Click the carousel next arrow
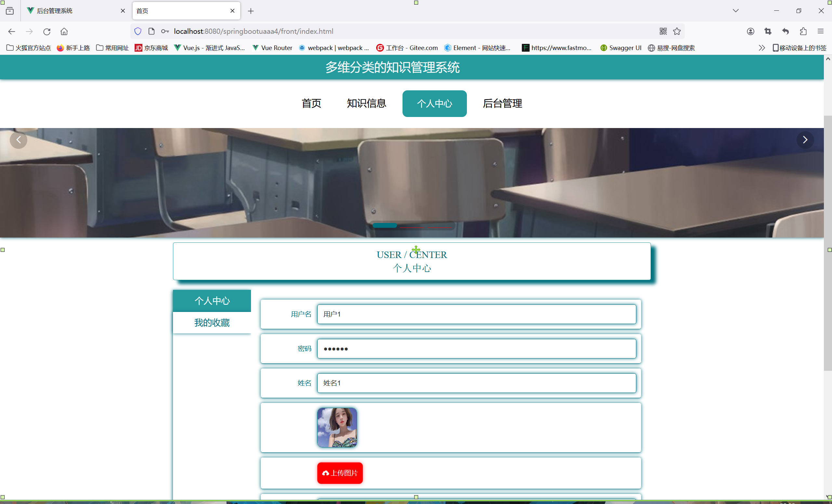 coord(805,140)
